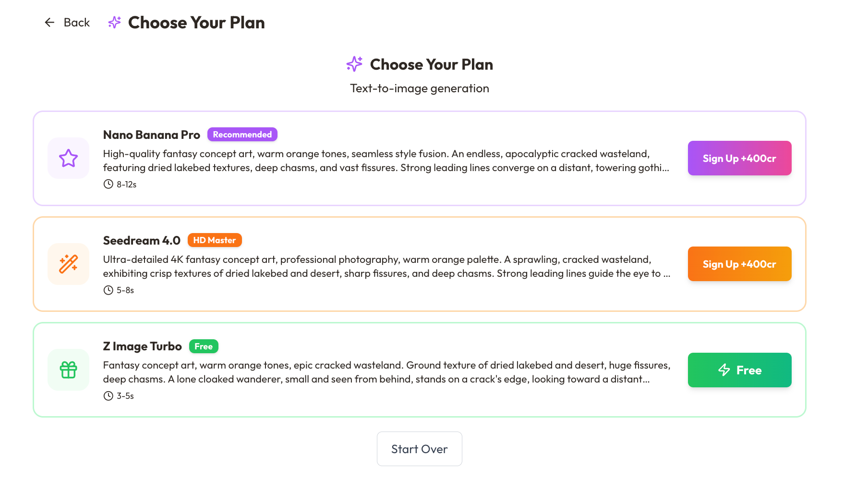Image resolution: width=868 pixels, height=494 pixels.
Task: Click Sign Up +400cr for Seedream 4.0
Action: (x=739, y=264)
